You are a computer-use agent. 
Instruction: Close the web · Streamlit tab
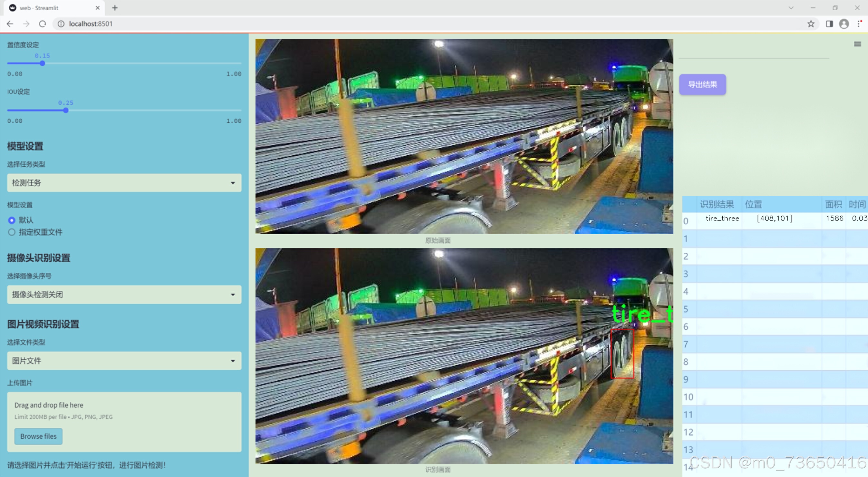coord(98,8)
